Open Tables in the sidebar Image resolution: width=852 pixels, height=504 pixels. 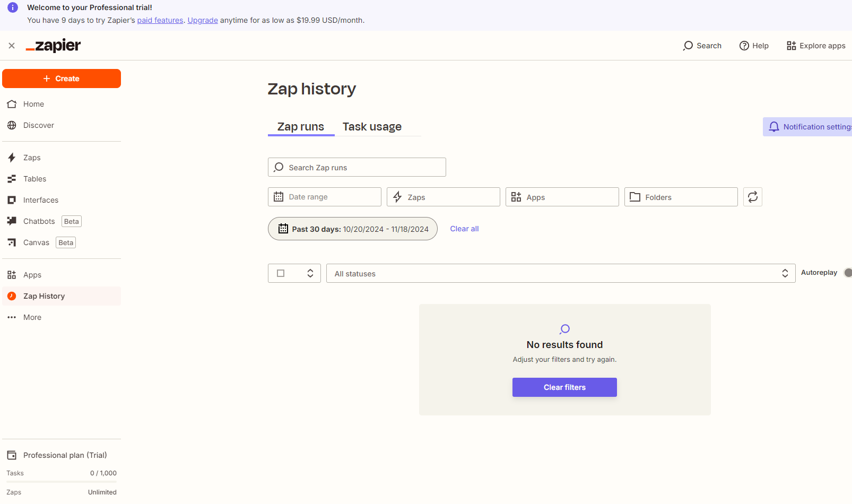[62, 179]
